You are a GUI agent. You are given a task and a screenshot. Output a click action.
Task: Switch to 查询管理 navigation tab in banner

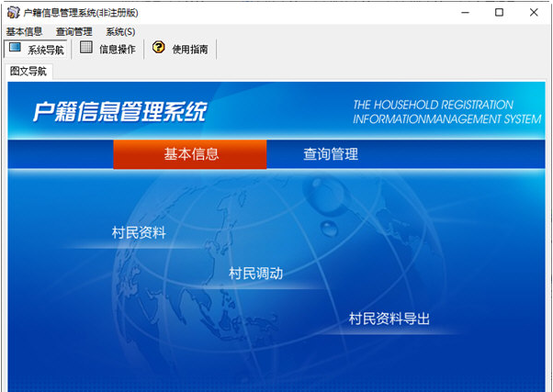point(331,154)
